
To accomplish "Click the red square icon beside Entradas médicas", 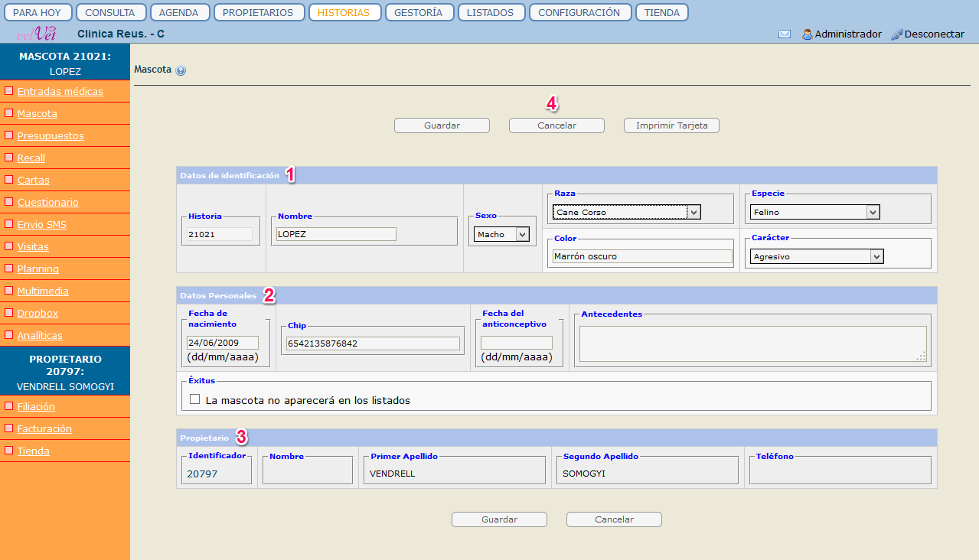I will (9, 91).
